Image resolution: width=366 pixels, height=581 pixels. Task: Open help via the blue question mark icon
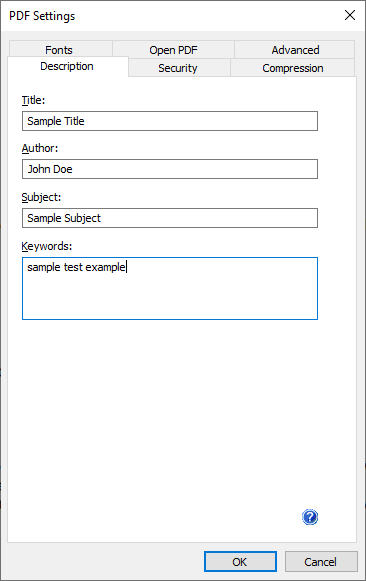310,517
